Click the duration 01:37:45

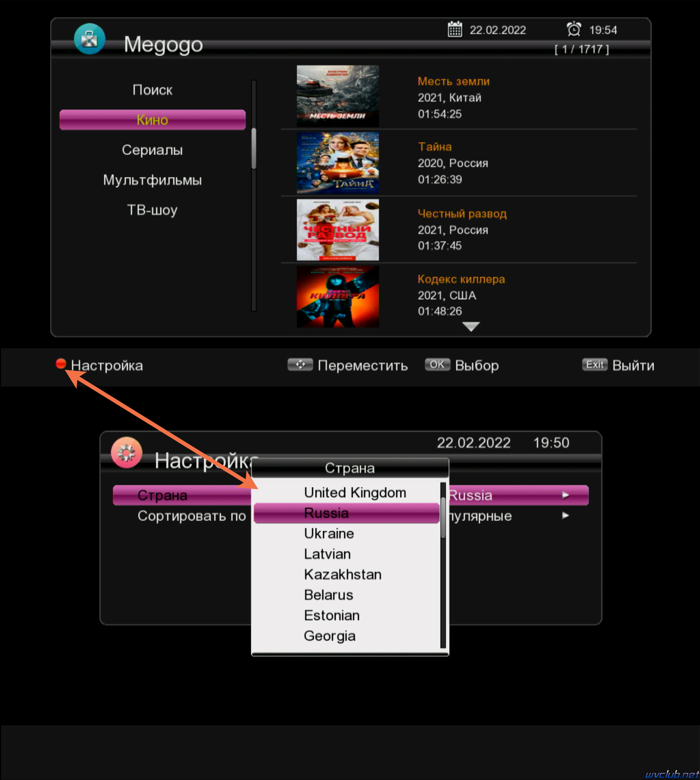[440, 246]
